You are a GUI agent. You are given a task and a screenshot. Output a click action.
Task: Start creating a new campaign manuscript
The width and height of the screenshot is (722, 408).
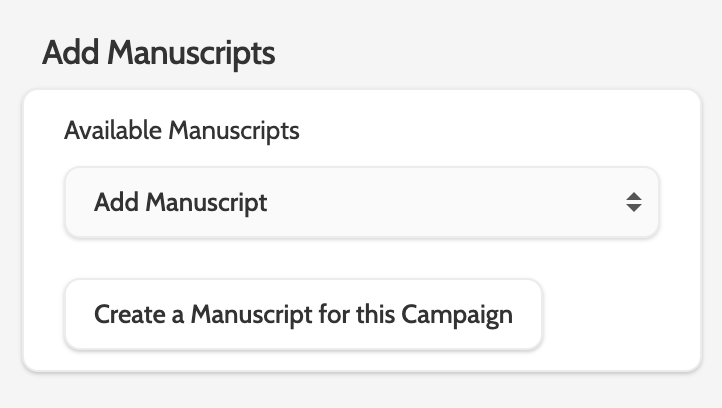(x=303, y=314)
